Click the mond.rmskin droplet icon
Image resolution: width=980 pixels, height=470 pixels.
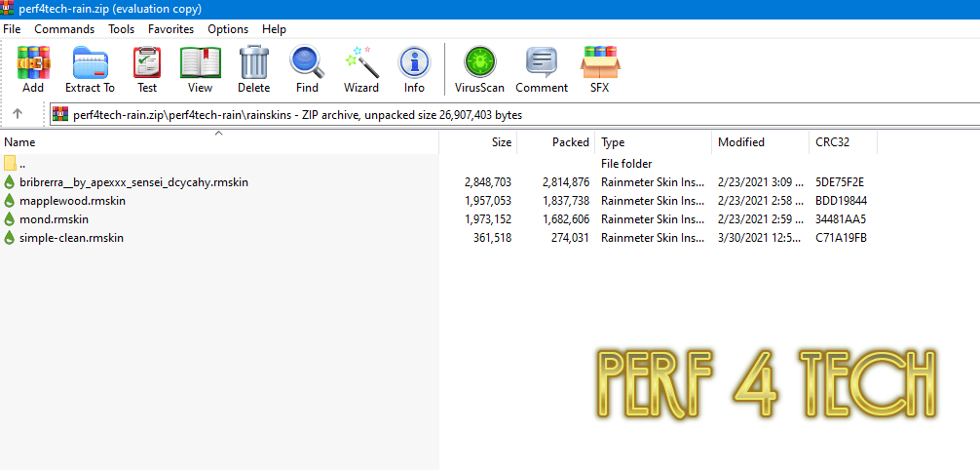[x=10, y=219]
